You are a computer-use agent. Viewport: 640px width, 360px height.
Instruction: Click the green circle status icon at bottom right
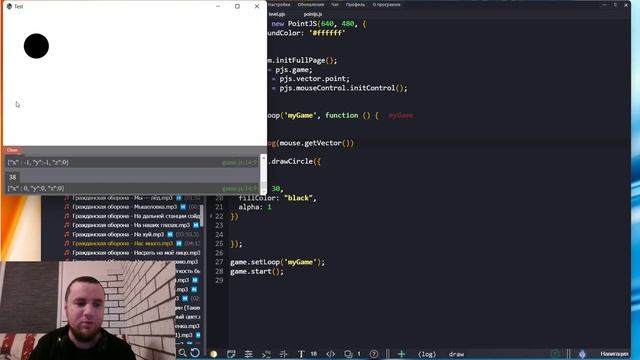(555, 354)
